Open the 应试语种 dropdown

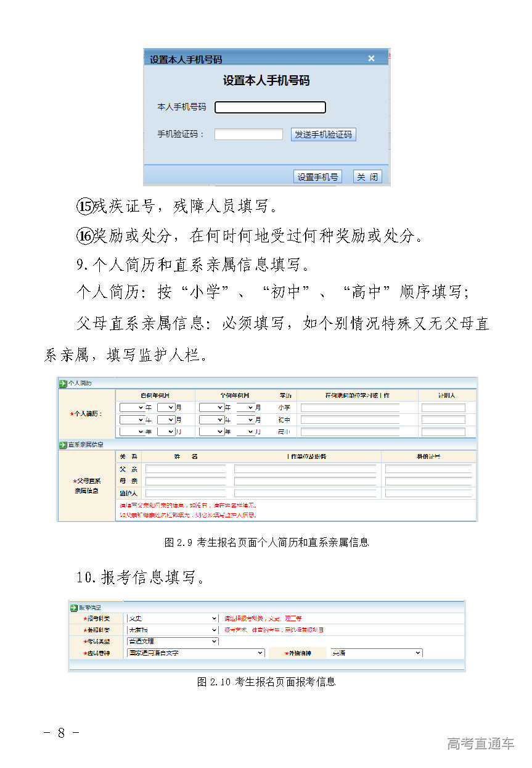195,653
